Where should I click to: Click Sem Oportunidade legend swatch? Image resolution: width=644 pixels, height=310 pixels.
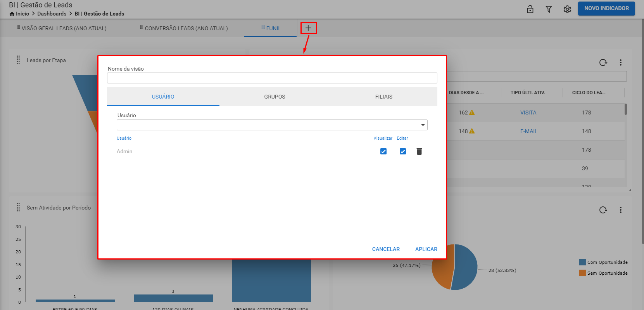click(582, 273)
